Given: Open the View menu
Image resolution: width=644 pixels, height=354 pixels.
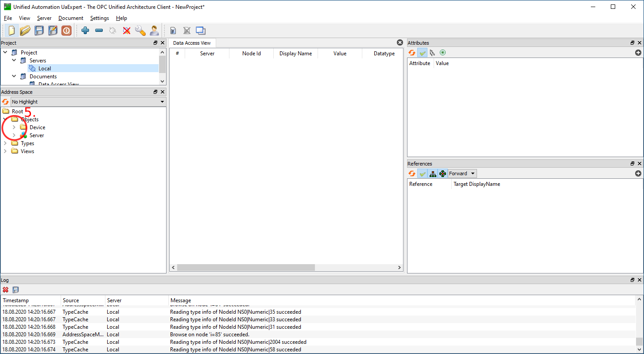Looking at the screenshot, I should click(24, 18).
